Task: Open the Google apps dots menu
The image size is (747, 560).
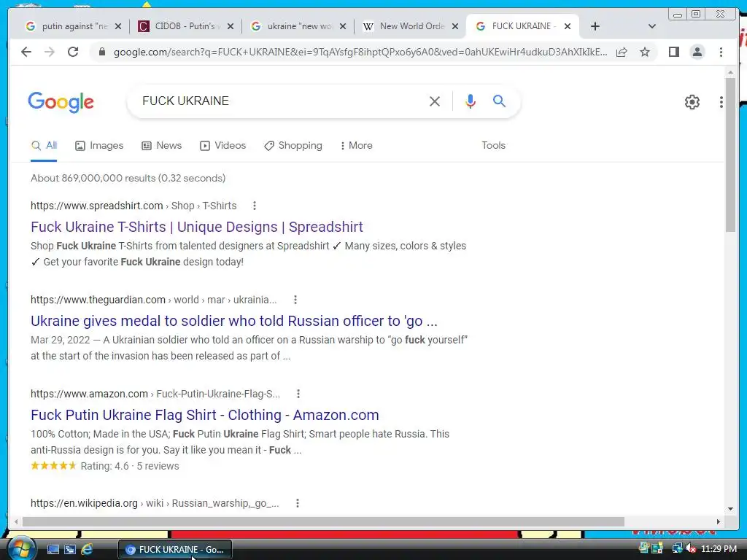Action: (x=721, y=102)
